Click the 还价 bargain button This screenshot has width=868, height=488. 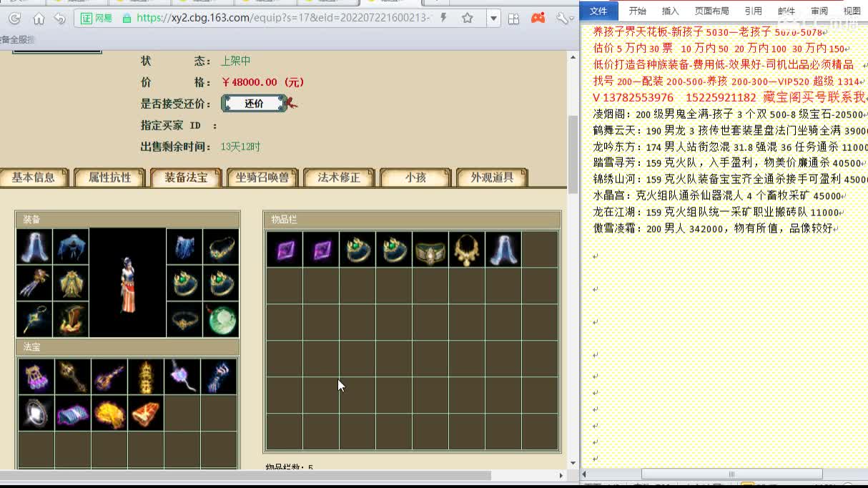click(254, 104)
